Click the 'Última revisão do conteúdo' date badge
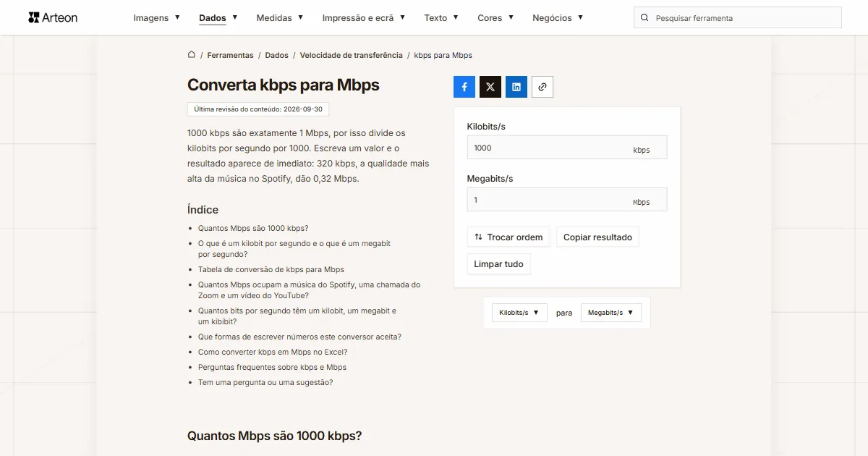 258,109
